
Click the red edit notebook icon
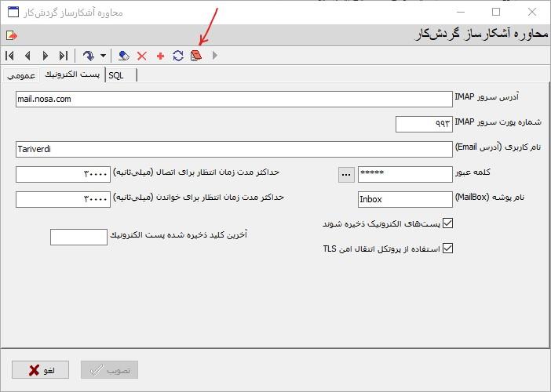[196, 56]
